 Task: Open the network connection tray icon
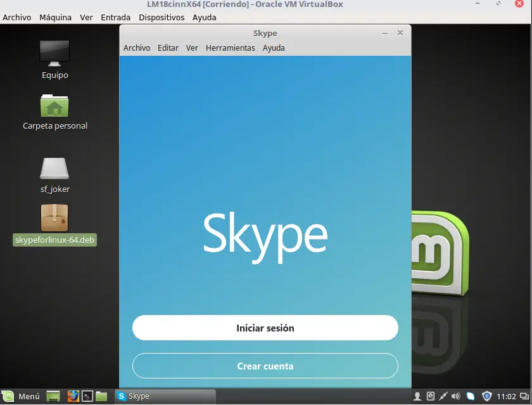(x=443, y=396)
